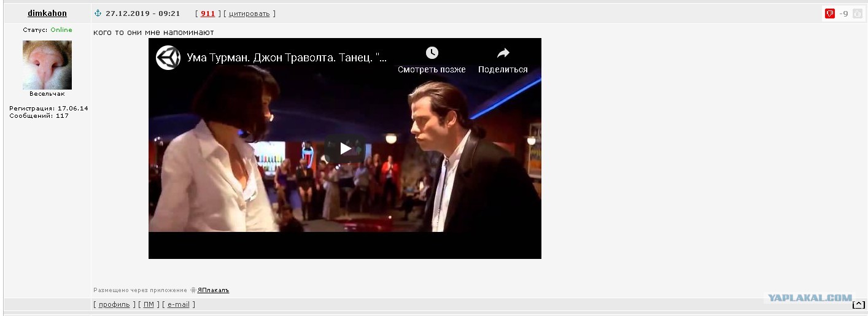Click the Смотреть позже clock icon

(432, 53)
